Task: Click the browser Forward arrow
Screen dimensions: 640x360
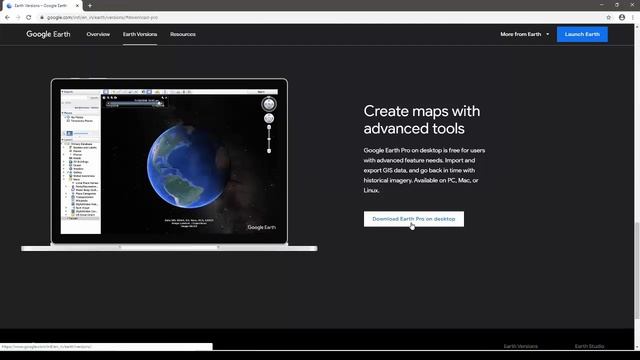Action: click(18, 18)
